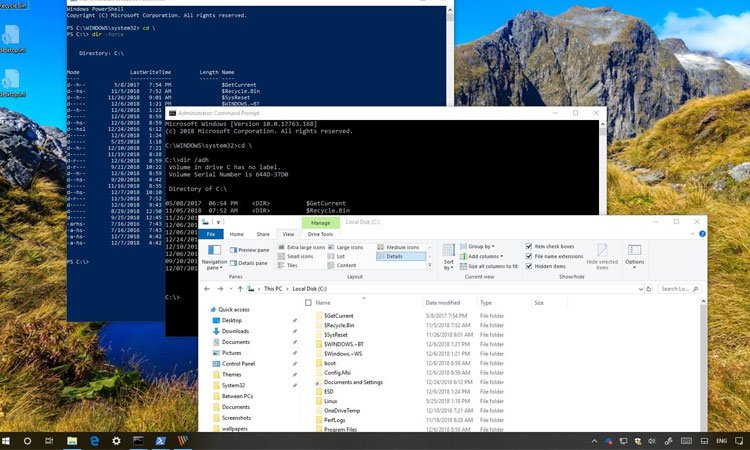Toggle the Item check boxes option

pos(530,246)
